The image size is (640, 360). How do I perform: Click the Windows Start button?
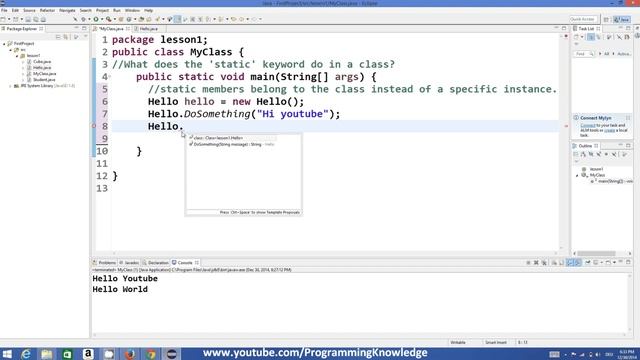pos(7,354)
